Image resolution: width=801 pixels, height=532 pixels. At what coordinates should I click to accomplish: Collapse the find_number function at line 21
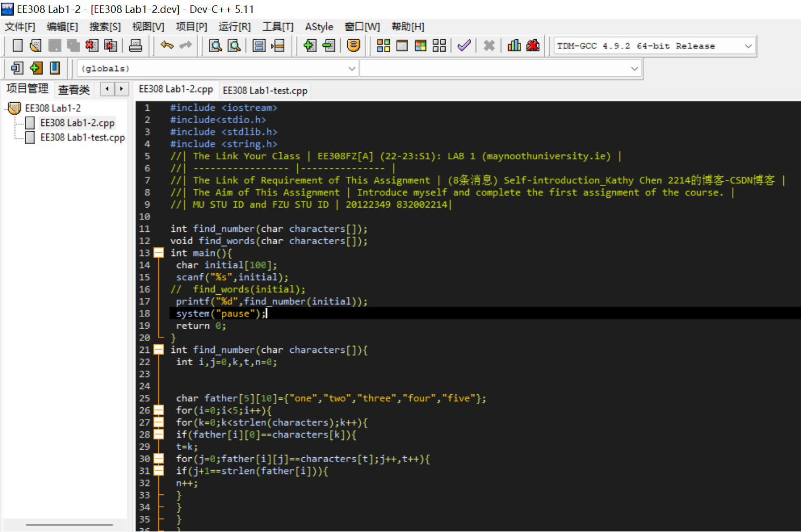159,350
